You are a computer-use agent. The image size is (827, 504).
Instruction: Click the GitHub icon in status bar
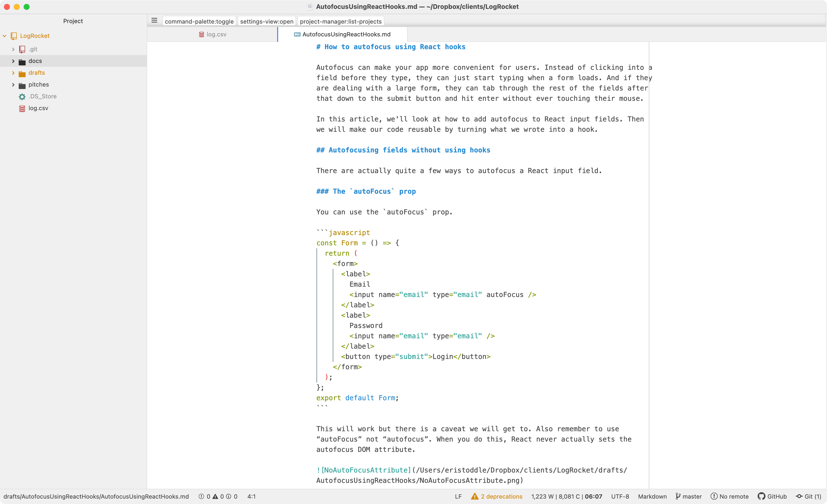pyautogui.click(x=761, y=496)
